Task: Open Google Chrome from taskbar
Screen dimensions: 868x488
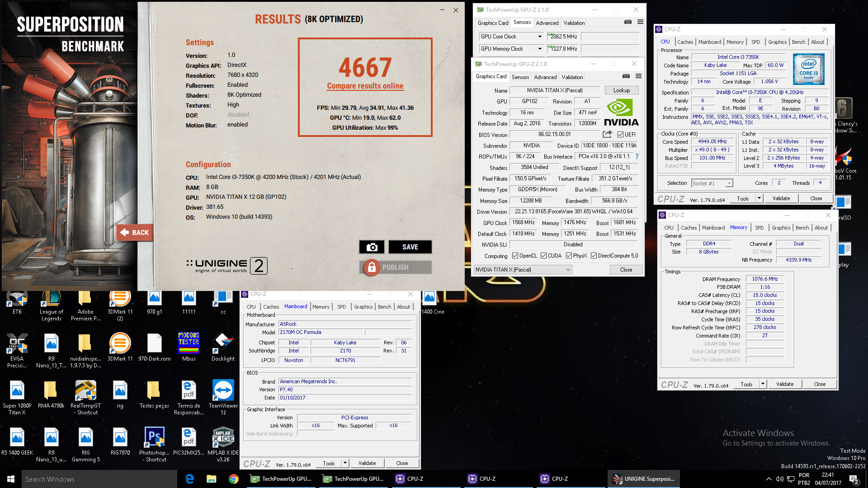Action: 233,479
